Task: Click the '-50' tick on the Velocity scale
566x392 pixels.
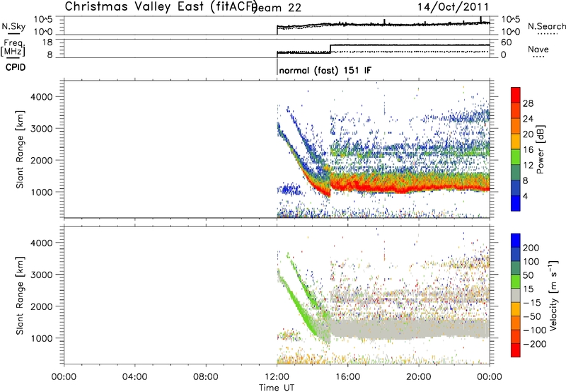Action: pyautogui.click(x=532, y=316)
